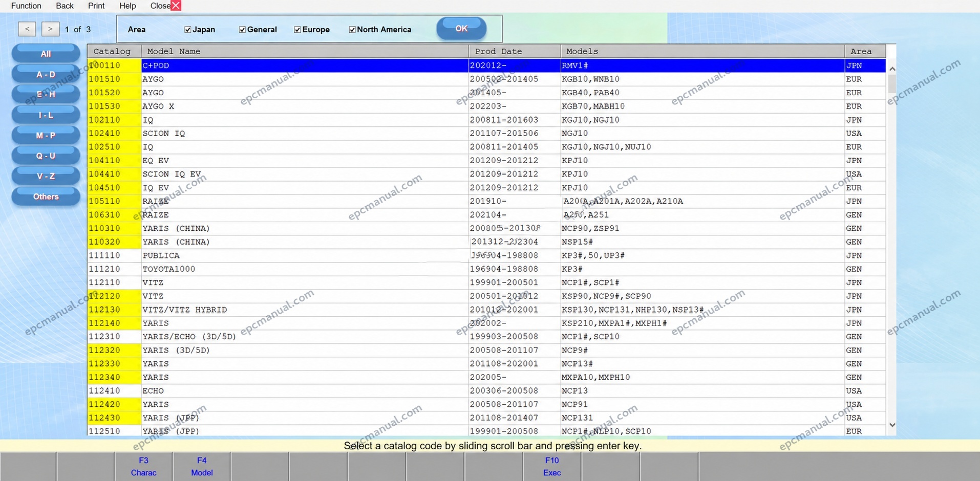980x481 pixels.
Task: Open the Print menu
Action: point(96,6)
